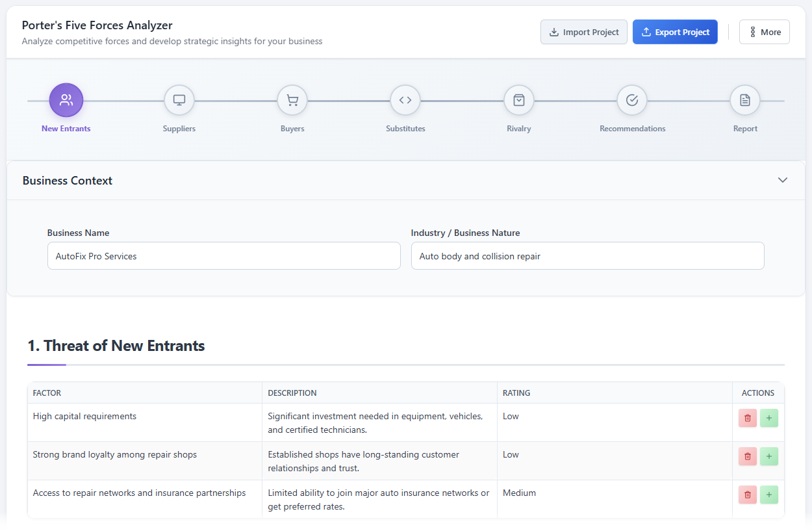Edit the Business Name input field
The image size is (812, 531).
tap(224, 256)
